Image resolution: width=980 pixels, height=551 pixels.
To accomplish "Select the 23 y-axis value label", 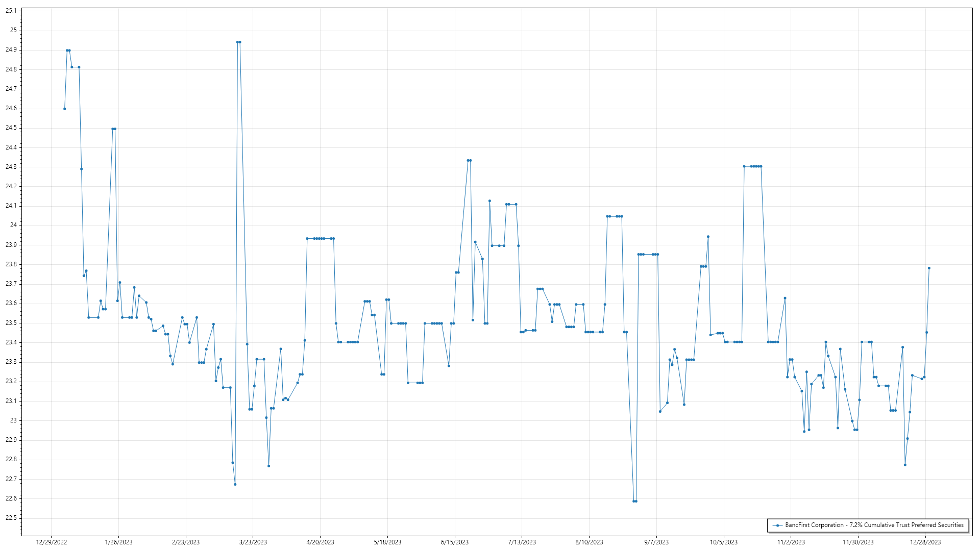I will (x=13, y=420).
